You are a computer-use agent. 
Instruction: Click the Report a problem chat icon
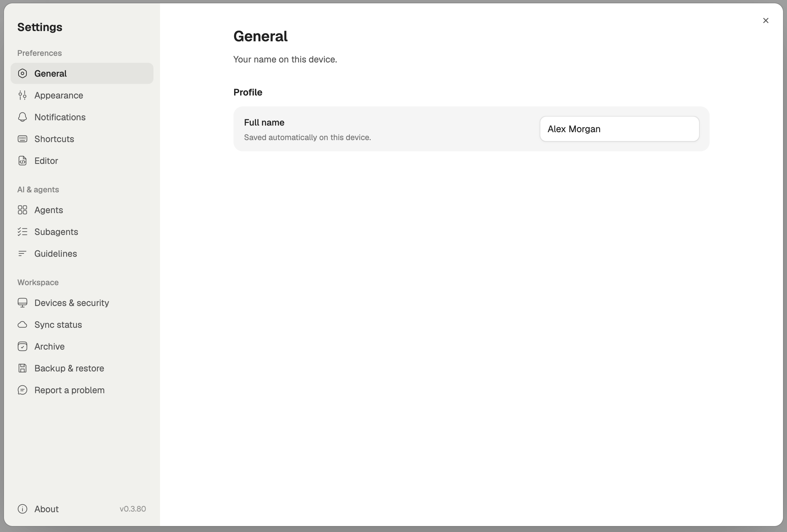[x=22, y=390]
